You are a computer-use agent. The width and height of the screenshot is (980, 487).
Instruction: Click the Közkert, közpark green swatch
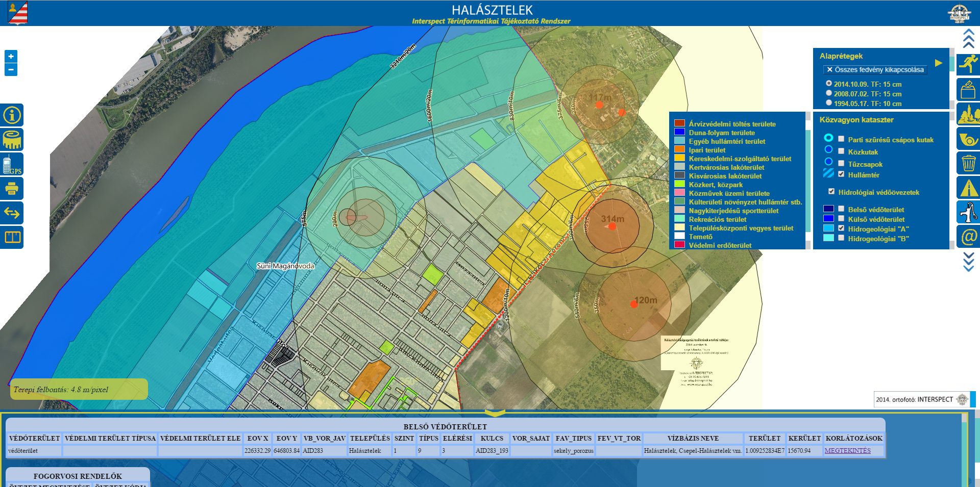tap(679, 184)
